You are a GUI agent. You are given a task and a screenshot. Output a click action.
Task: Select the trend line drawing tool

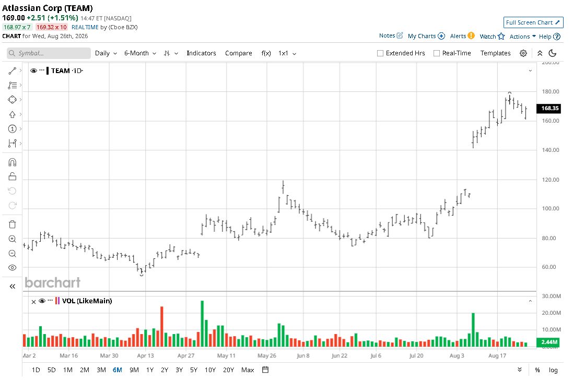coord(12,71)
